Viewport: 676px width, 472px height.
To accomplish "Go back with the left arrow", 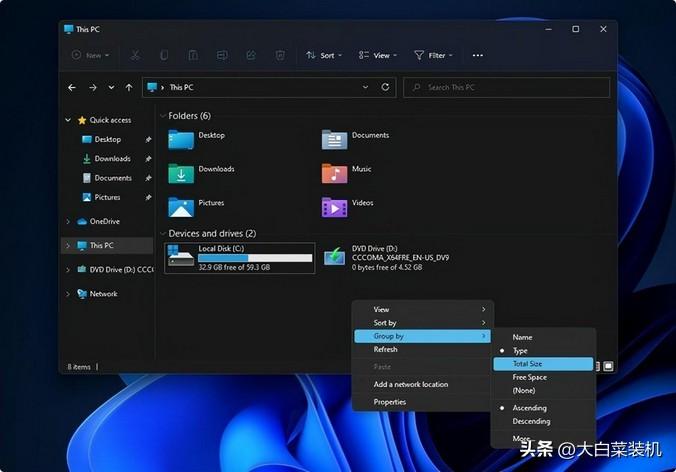I will pos(72,88).
